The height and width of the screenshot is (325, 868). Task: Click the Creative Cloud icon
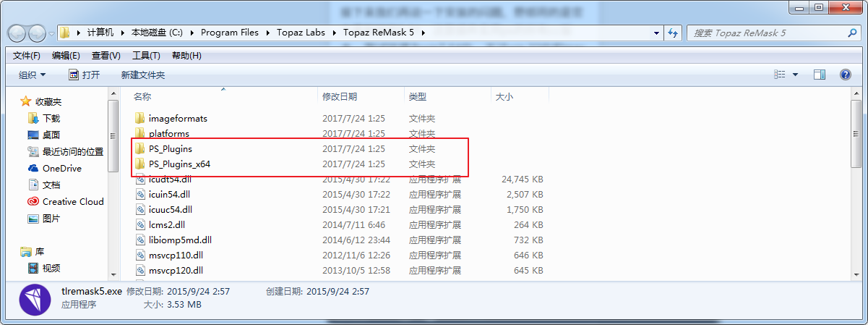pyautogui.click(x=33, y=201)
